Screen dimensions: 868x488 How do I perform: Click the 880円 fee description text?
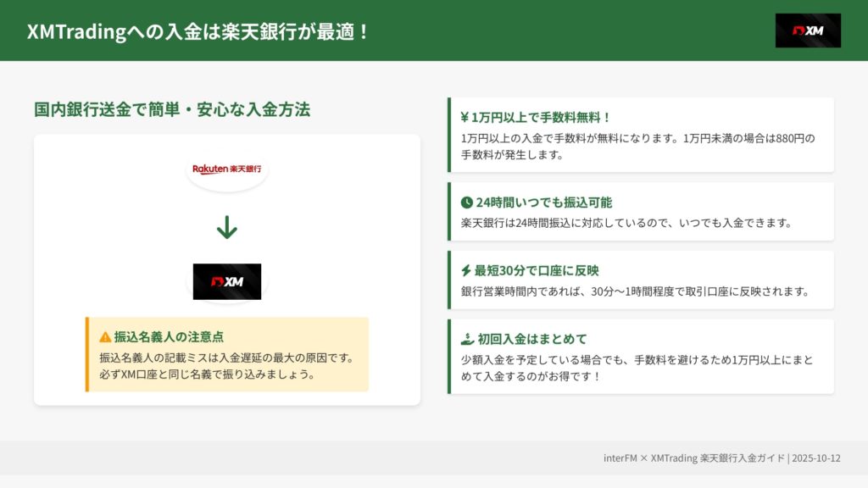pos(637,147)
